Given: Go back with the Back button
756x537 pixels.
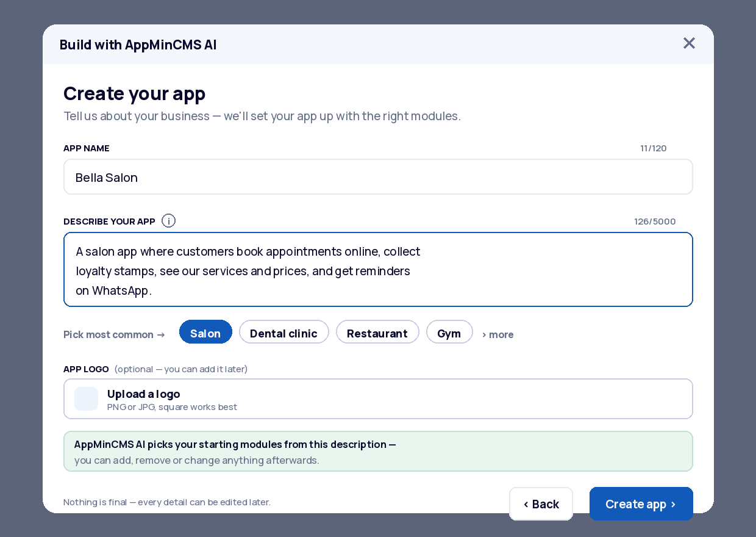Looking at the screenshot, I should pos(541,504).
